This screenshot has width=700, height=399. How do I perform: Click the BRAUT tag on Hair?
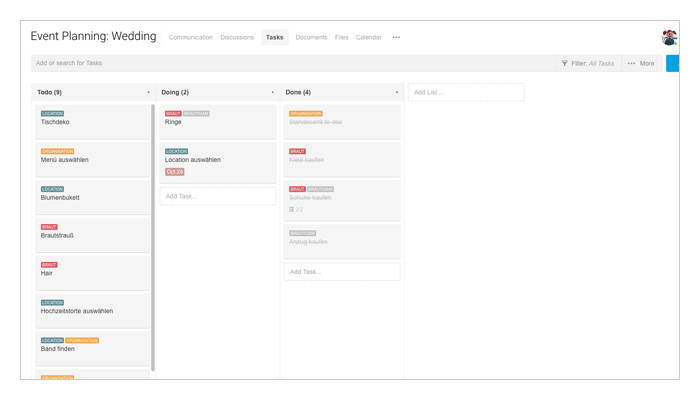point(49,265)
